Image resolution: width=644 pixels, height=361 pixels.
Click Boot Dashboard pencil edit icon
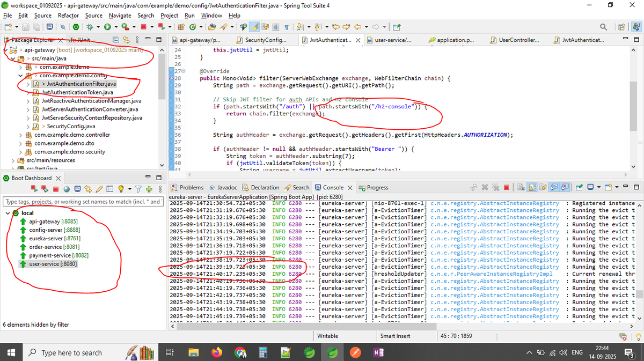pos(99,188)
